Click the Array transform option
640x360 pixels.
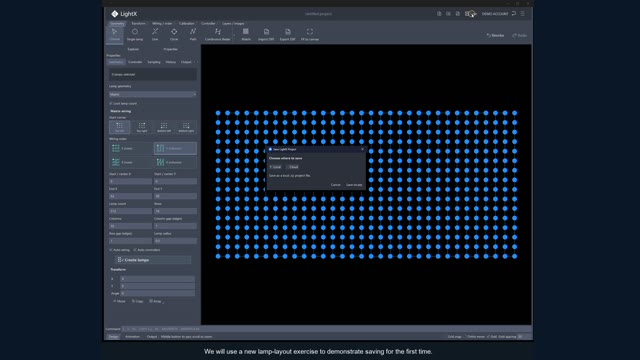tap(155, 301)
